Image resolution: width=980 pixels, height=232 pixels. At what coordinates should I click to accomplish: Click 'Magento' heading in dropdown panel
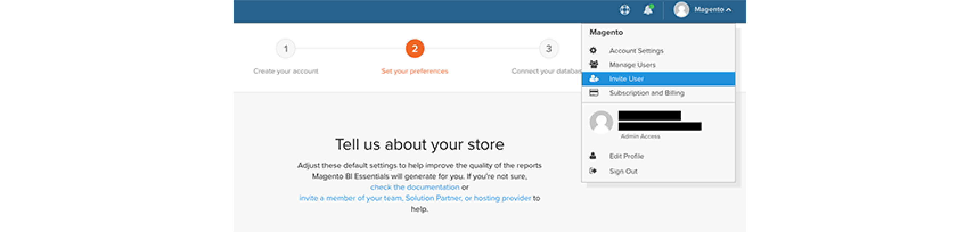click(606, 32)
